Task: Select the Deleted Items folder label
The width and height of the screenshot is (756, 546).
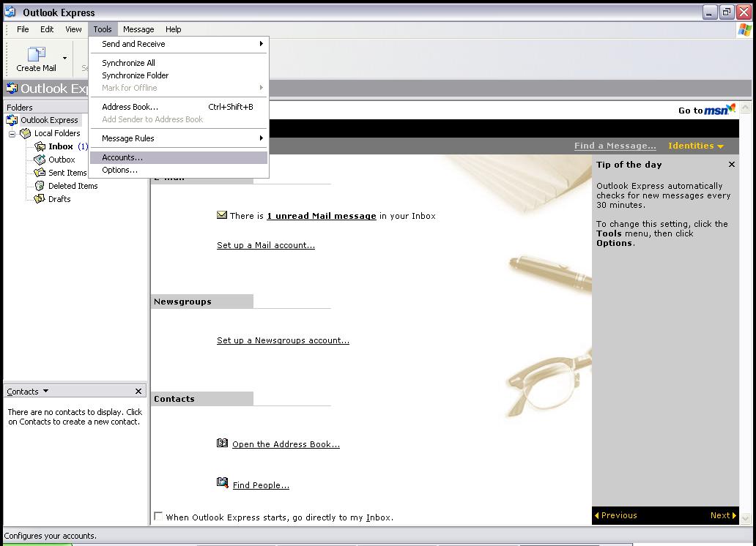Action: pos(73,185)
